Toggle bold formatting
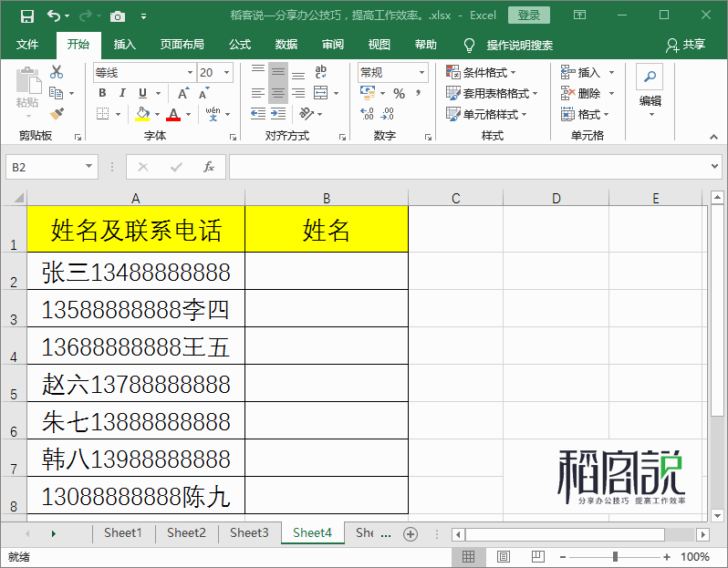 [102, 93]
